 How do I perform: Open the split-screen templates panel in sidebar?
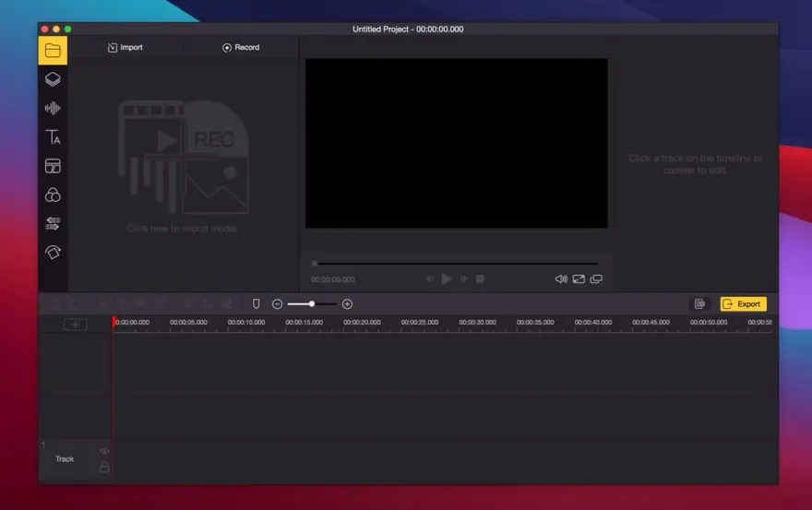tap(53, 166)
